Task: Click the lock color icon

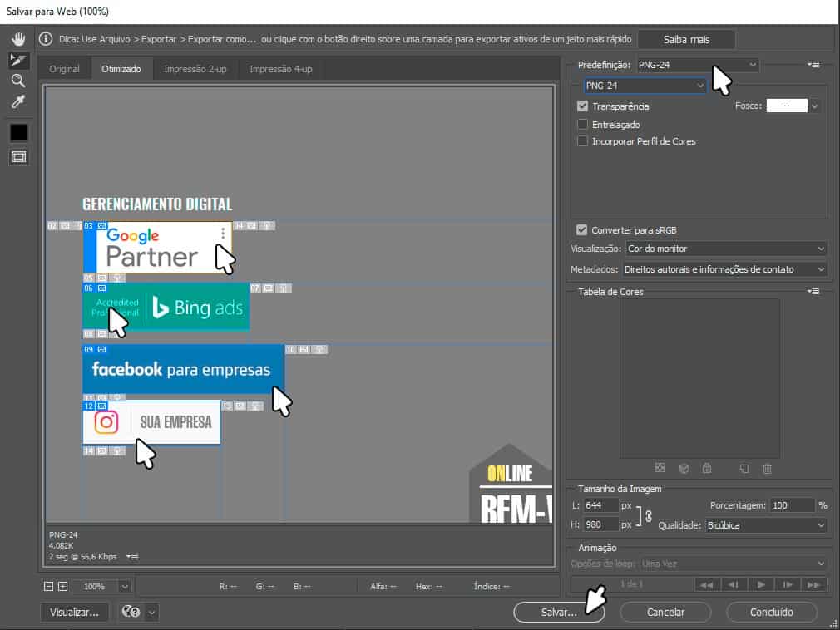Action: [x=707, y=469]
